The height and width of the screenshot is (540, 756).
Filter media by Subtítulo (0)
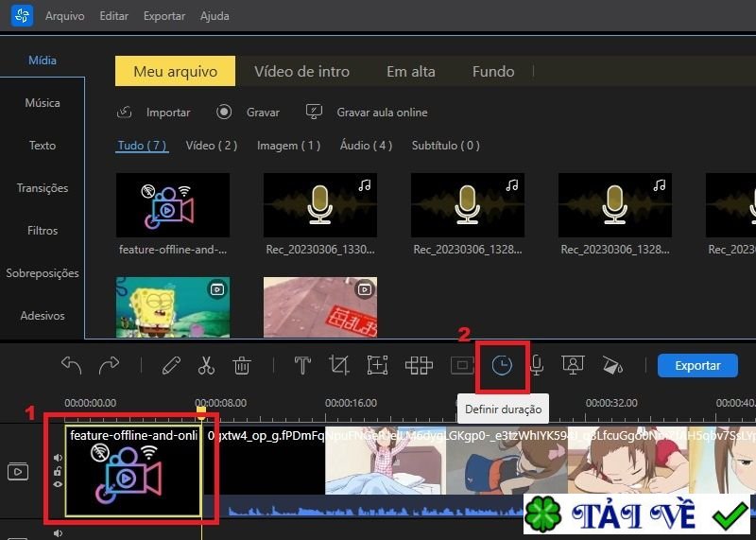click(445, 146)
